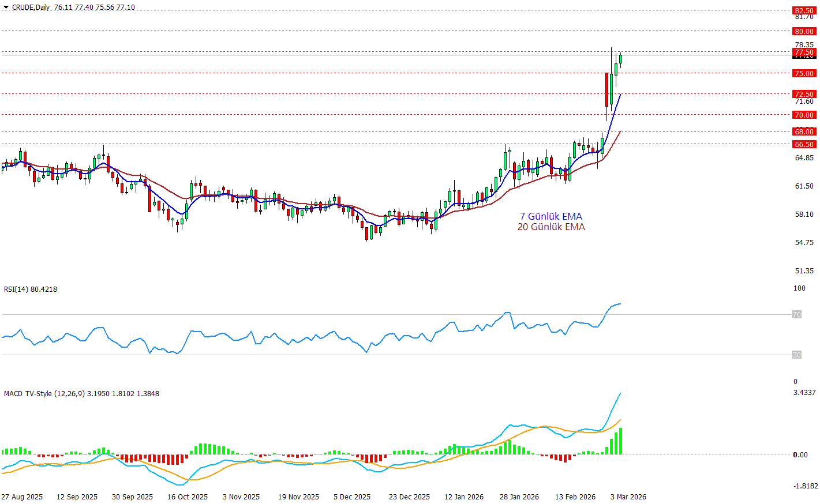Click the 66.50 support level label
The width and height of the screenshot is (820, 504).
803,144
